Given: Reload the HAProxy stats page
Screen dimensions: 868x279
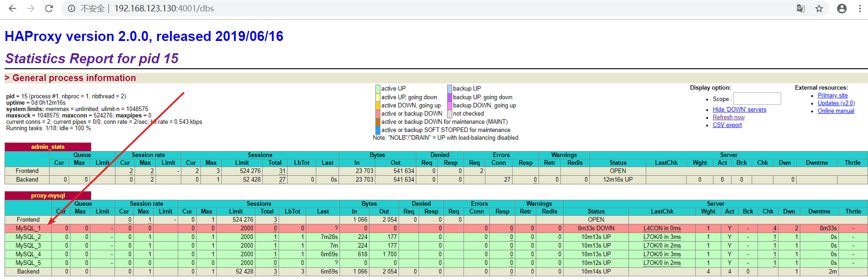Looking at the screenshot, I should [49, 8].
